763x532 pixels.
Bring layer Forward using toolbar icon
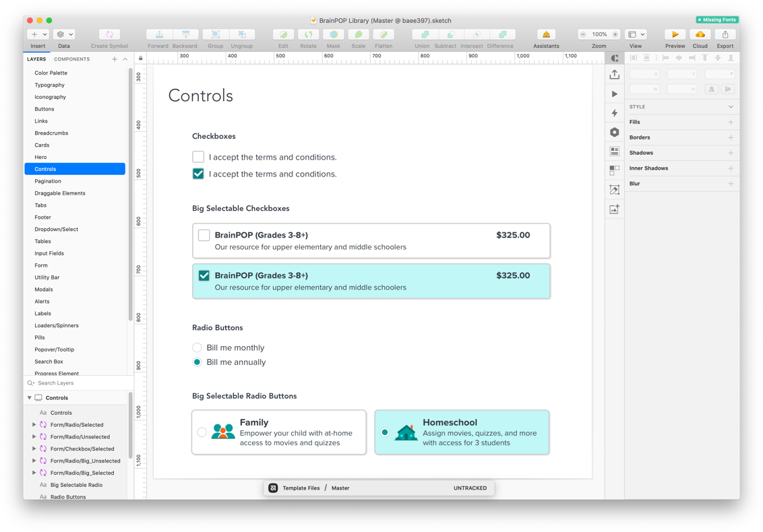tap(159, 34)
